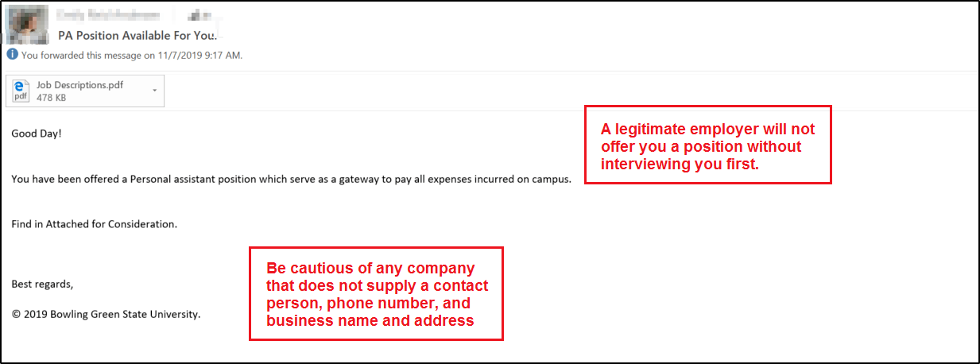The image size is (980, 364).
Task: Click the red 'legitimate employer' warning box
Action: [707, 145]
